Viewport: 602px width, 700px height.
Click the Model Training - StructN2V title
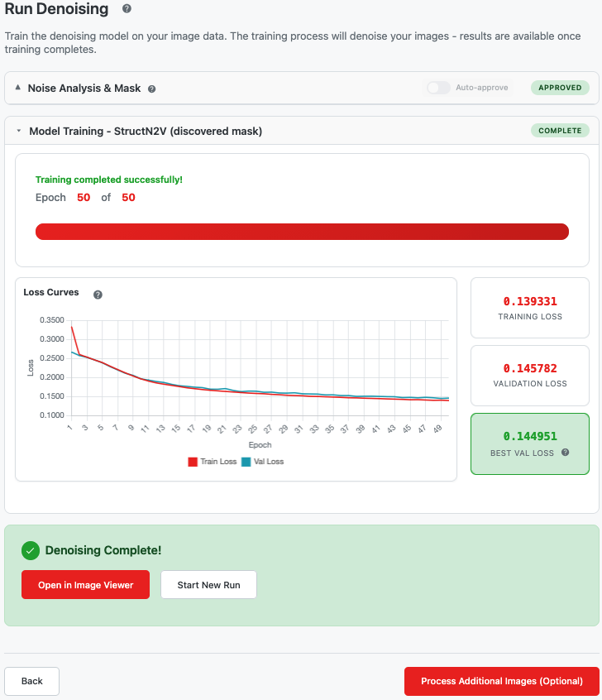coord(146,132)
